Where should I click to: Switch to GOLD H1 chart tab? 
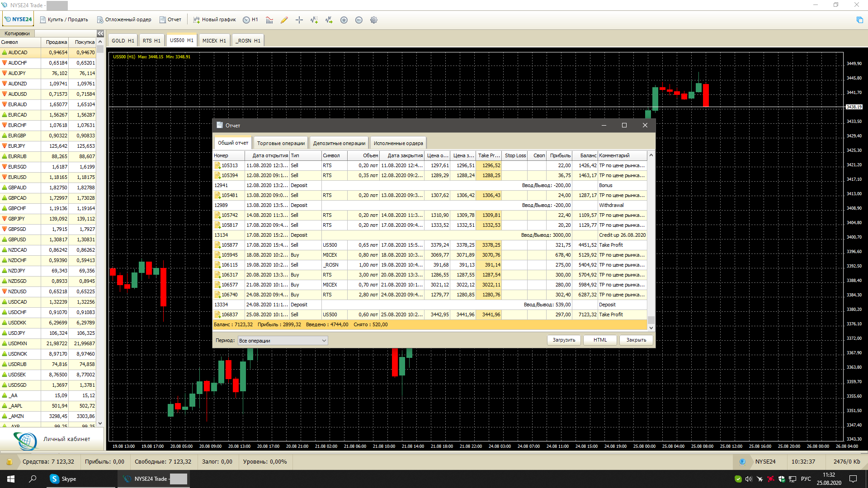[x=123, y=41]
